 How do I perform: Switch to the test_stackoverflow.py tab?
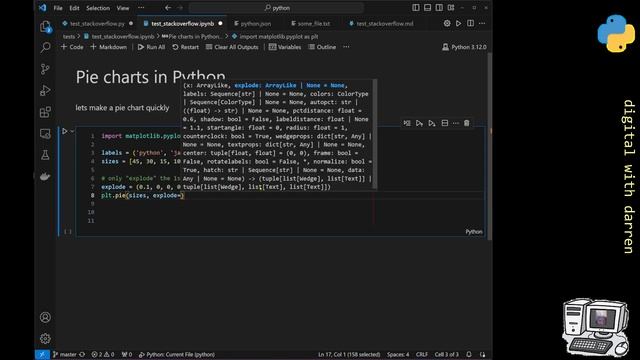pos(97,24)
